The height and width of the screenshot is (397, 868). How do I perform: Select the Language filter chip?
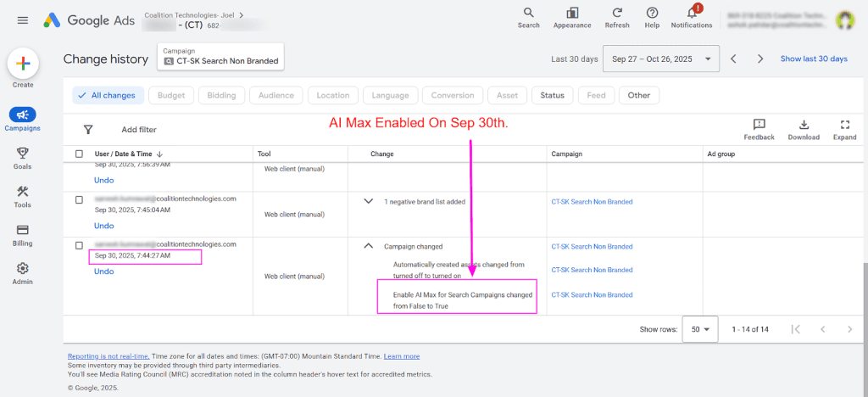click(390, 95)
